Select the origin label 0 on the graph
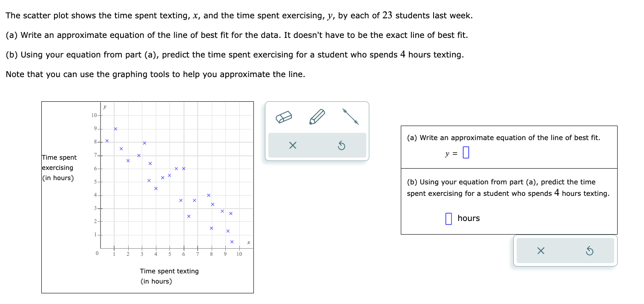Screen dimensions: 644x304 tap(97, 252)
